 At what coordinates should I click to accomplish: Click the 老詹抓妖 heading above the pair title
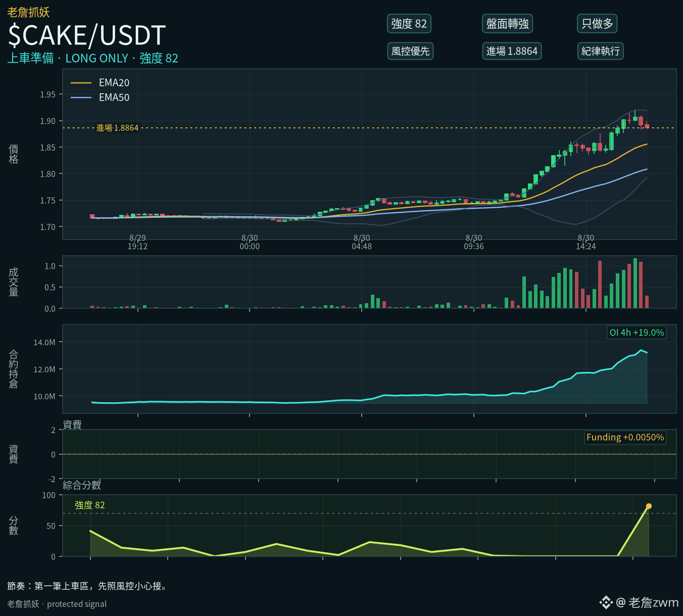point(28,12)
